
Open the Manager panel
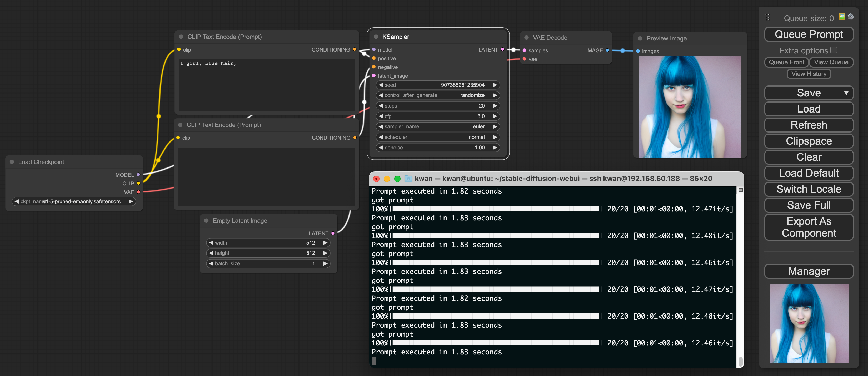809,271
